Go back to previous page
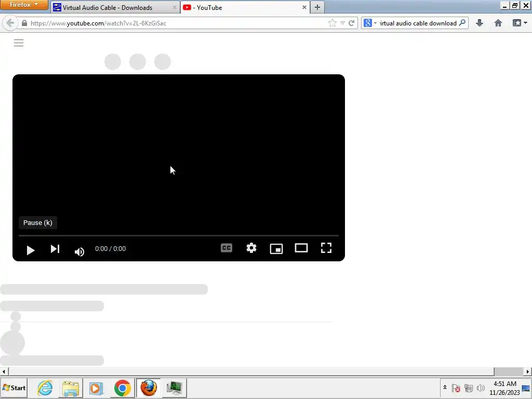 point(10,23)
